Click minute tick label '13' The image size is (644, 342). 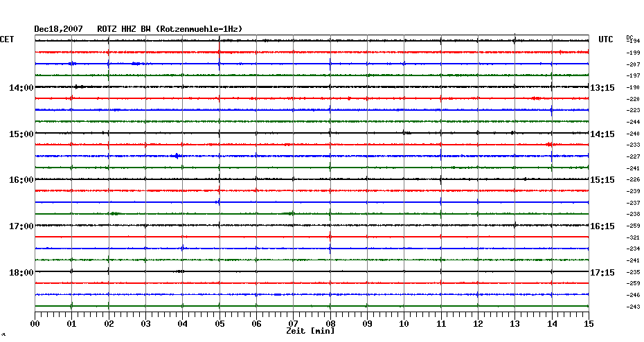(x=515, y=324)
